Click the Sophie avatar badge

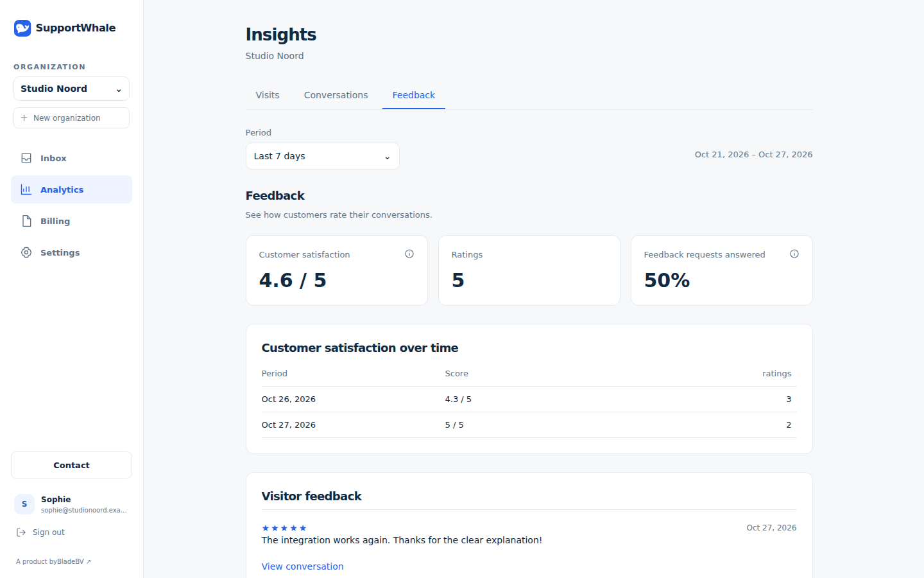[24, 504]
